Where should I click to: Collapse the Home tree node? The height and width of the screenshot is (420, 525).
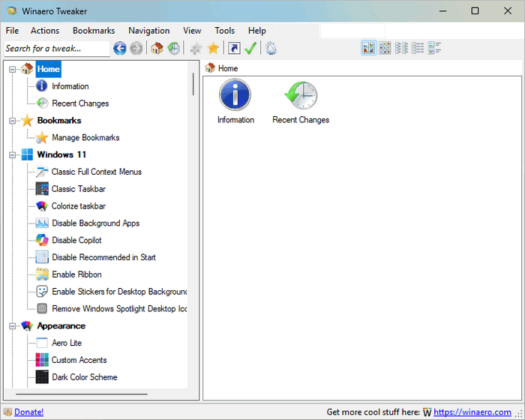(13, 69)
